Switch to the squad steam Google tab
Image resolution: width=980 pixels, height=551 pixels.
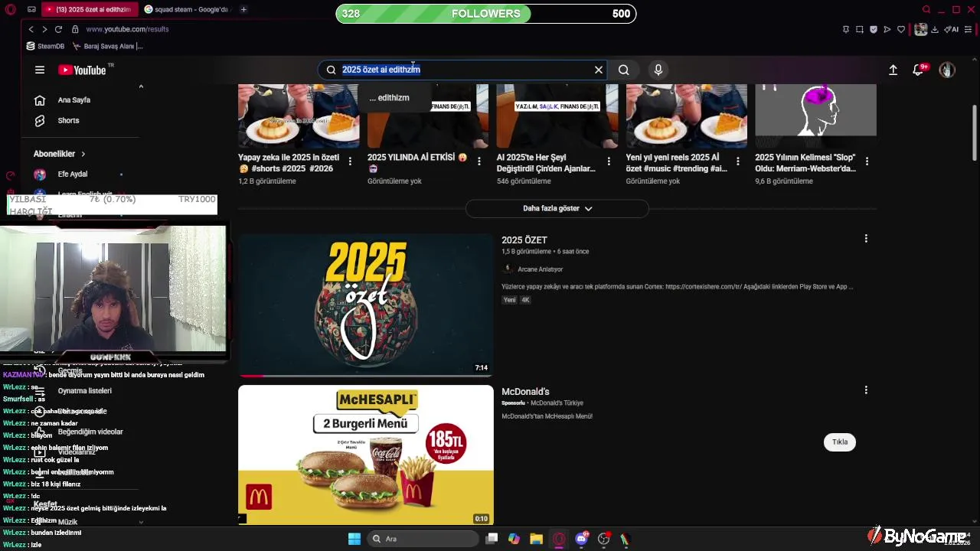click(188, 9)
